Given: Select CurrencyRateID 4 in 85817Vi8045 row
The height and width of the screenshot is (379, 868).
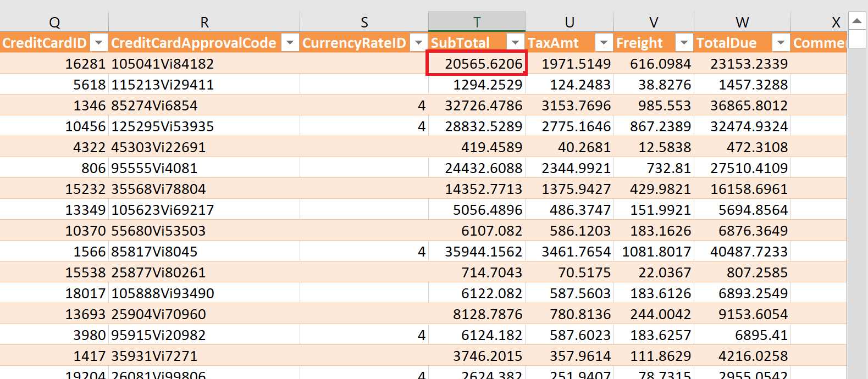Looking at the screenshot, I should click(x=364, y=251).
